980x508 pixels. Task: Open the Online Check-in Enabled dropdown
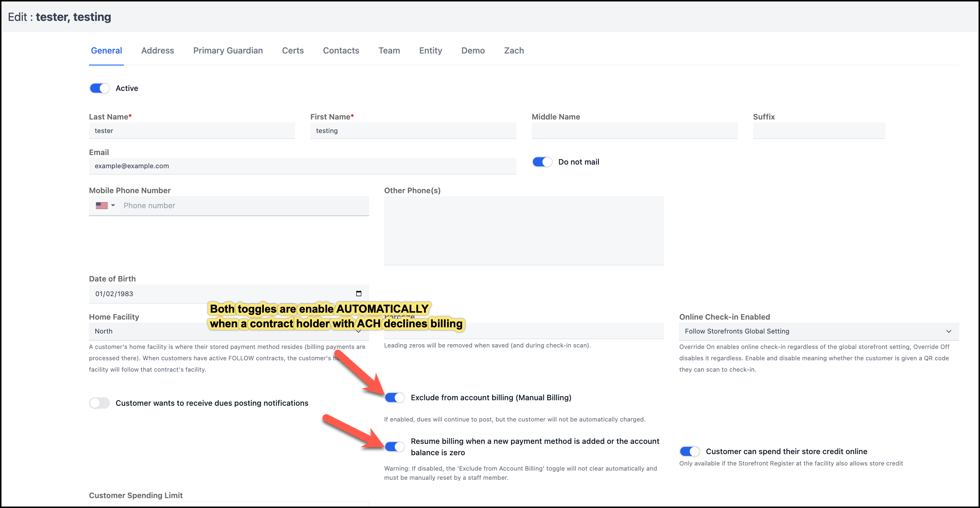pos(818,331)
